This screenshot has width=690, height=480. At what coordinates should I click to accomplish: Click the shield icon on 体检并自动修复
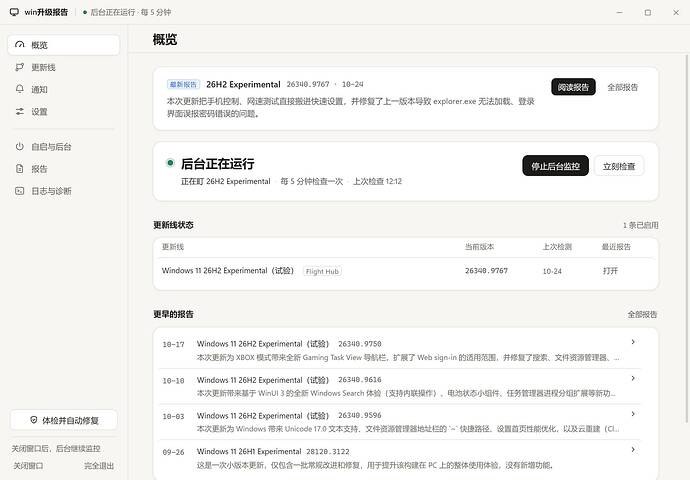coord(33,420)
